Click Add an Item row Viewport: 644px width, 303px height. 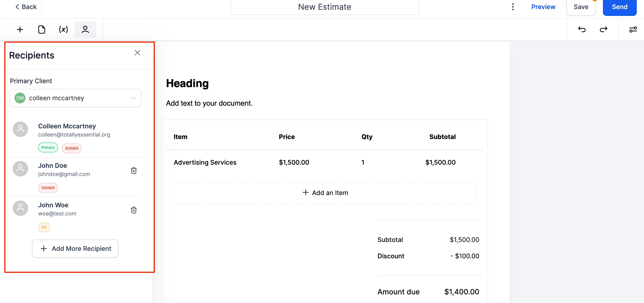pos(325,193)
